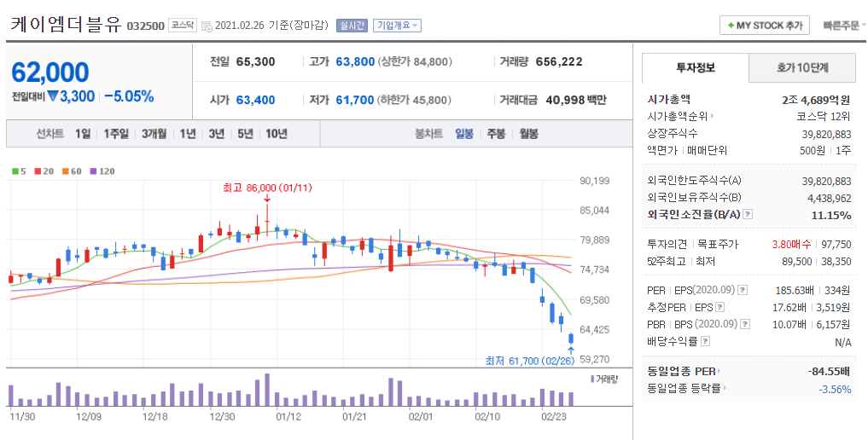Screen dimensions: 868x440
Task: Click the 거래량 value 656,222
Action: click(x=559, y=62)
